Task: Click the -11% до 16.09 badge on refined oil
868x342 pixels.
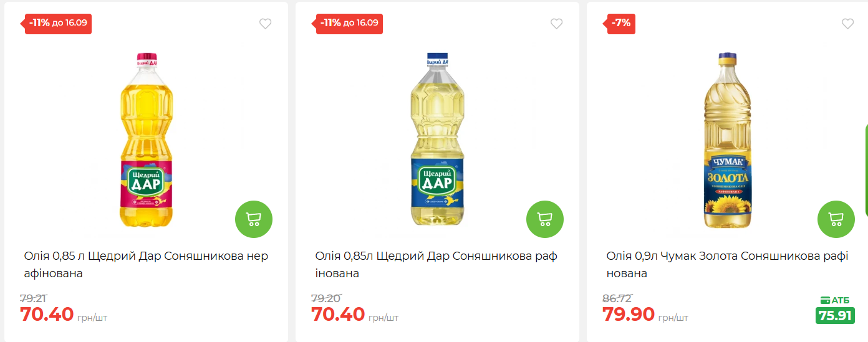Action: (x=350, y=24)
